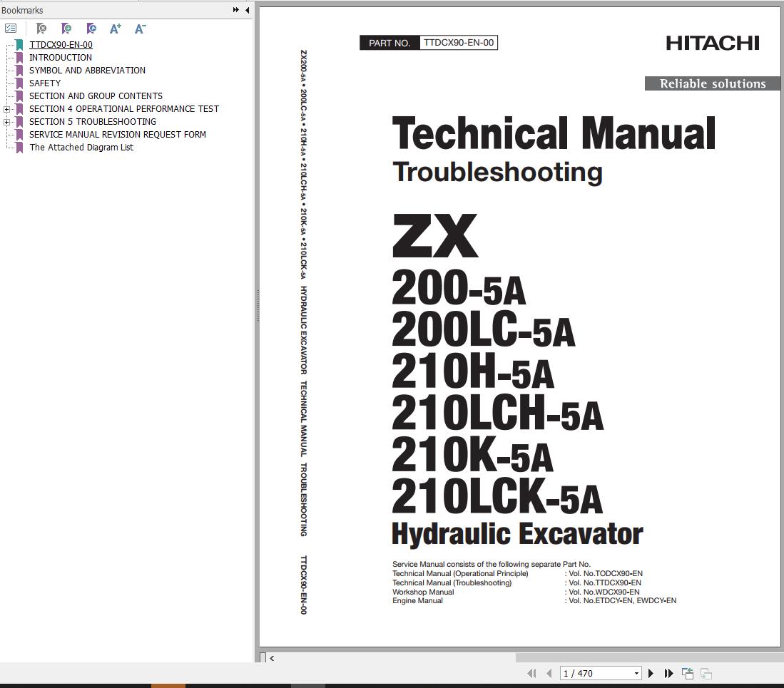Image resolution: width=784 pixels, height=688 pixels.
Task: Expand the bookmarks panel with double arrow
Action: (x=236, y=10)
